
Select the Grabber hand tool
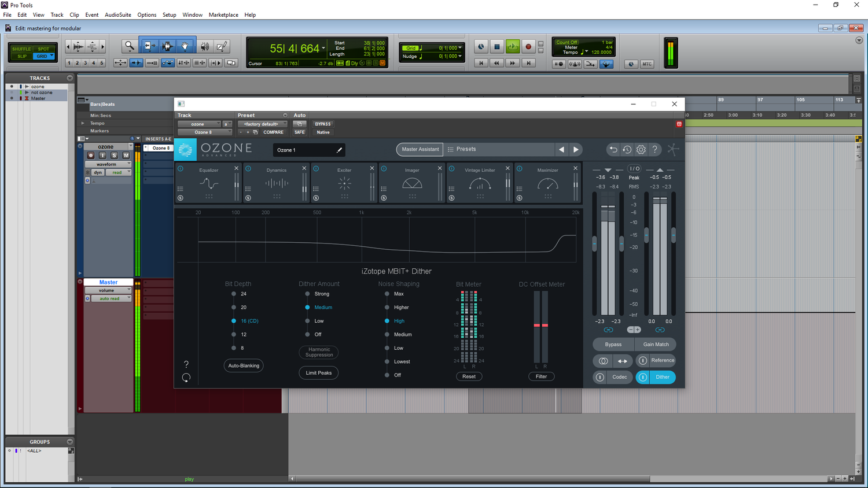pyautogui.click(x=185, y=46)
